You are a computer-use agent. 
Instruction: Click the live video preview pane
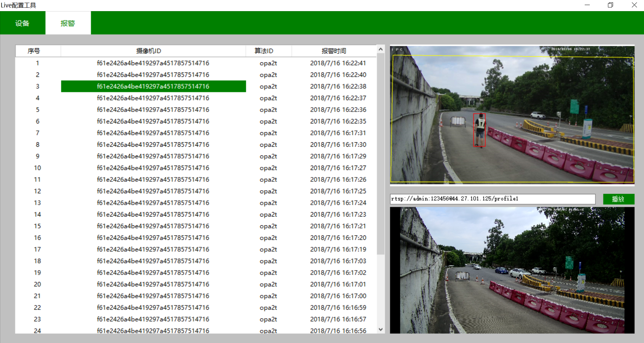click(x=512, y=270)
